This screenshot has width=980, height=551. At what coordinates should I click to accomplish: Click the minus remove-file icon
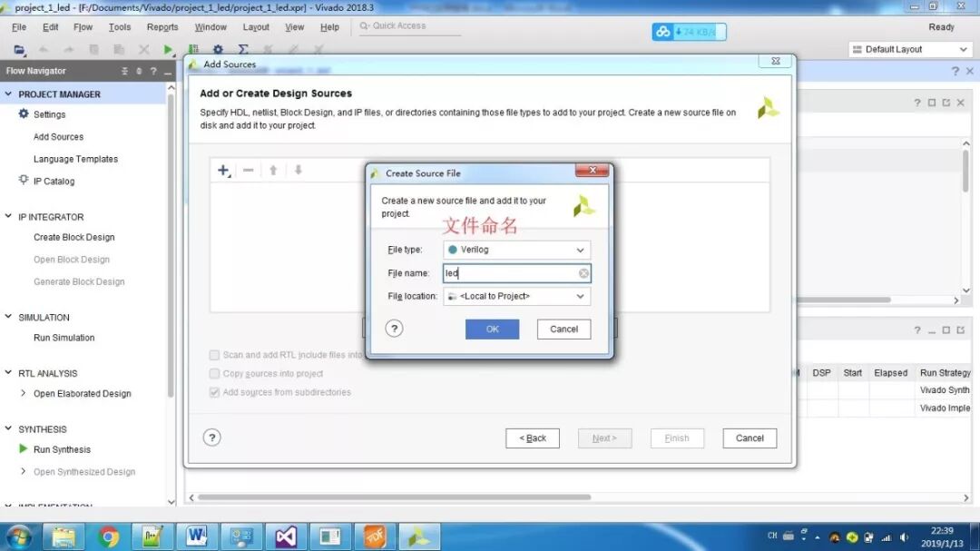point(248,170)
